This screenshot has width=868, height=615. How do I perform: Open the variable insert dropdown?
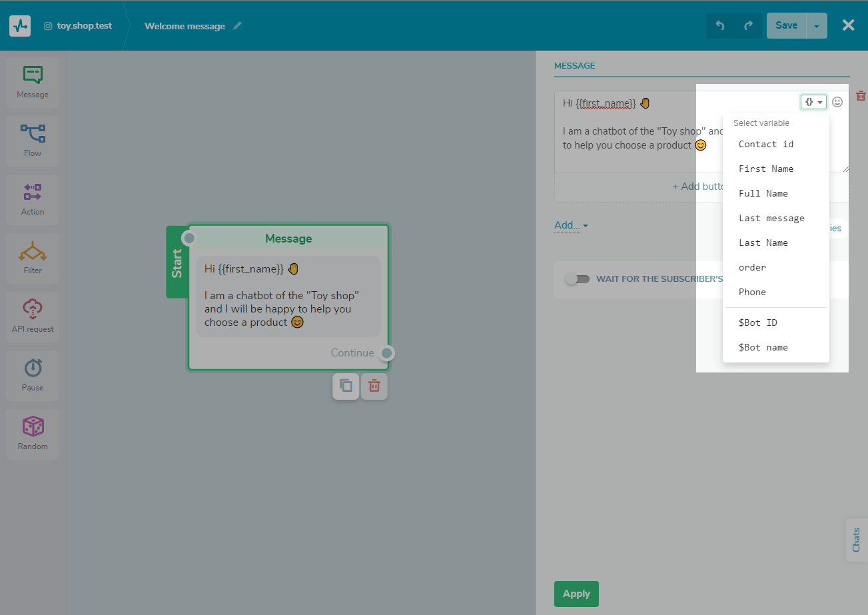(x=813, y=102)
